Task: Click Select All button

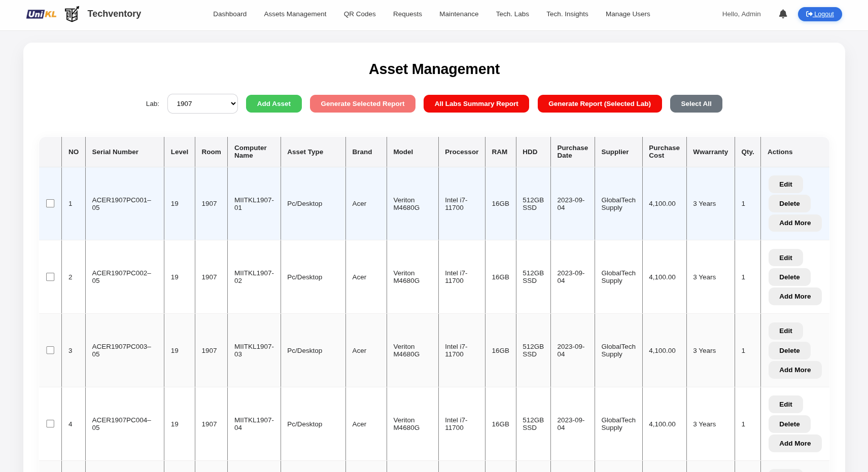Action: click(x=696, y=103)
